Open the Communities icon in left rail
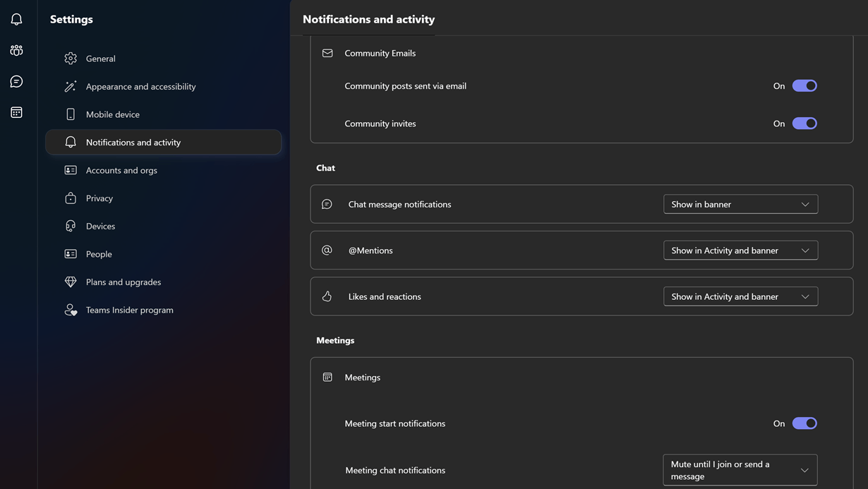 16,50
